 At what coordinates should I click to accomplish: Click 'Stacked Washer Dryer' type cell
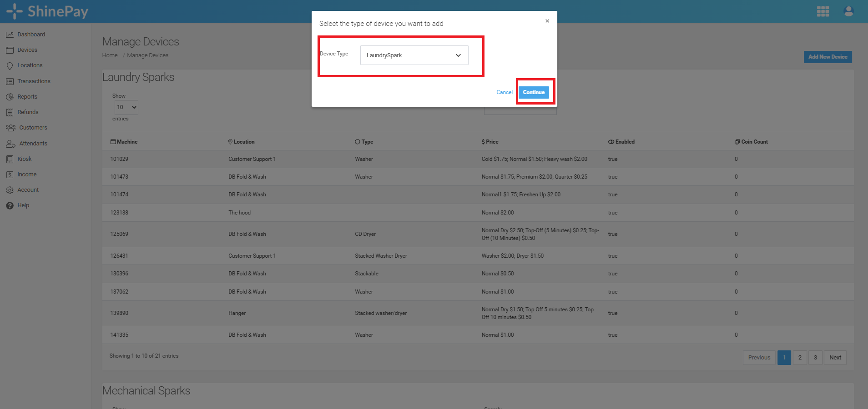click(x=381, y=256)
